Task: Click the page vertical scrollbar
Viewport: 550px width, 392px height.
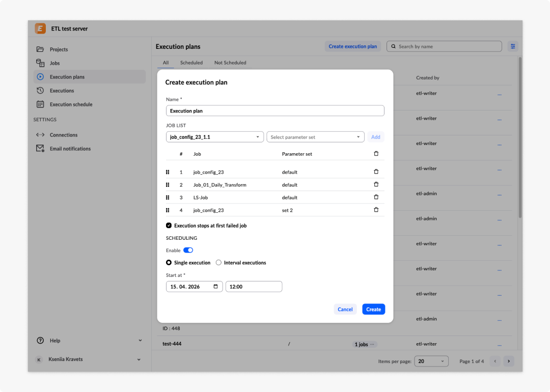Action: pos(520,137)
